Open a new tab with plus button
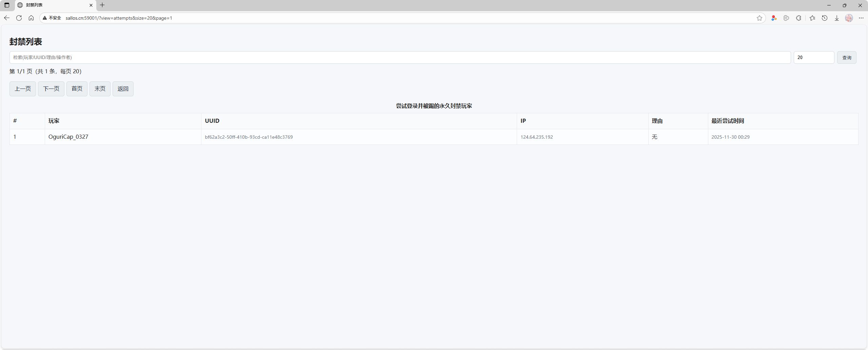The width and height of the screenshot is (868, 350). [102, 5]
